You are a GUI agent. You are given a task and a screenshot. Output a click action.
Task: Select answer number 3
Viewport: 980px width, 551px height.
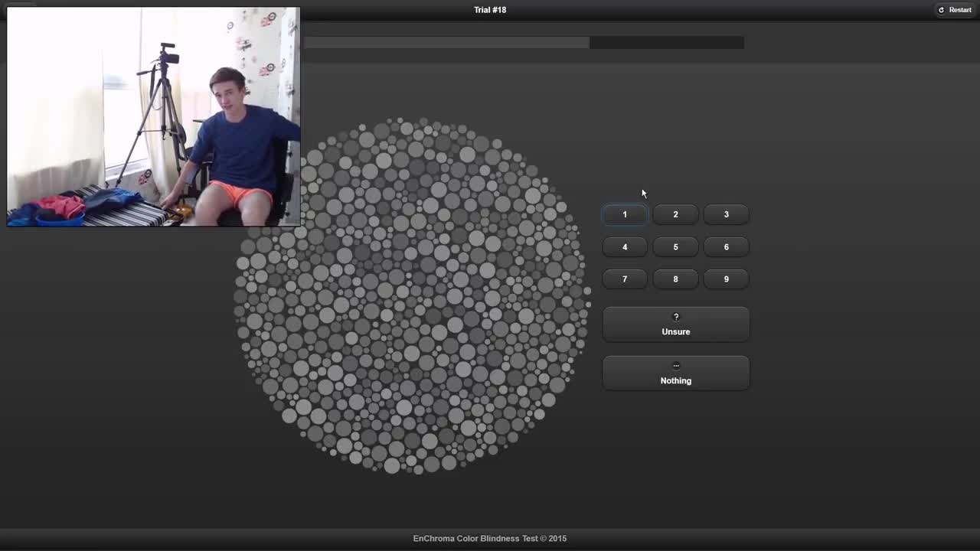[x=727, y=214]
